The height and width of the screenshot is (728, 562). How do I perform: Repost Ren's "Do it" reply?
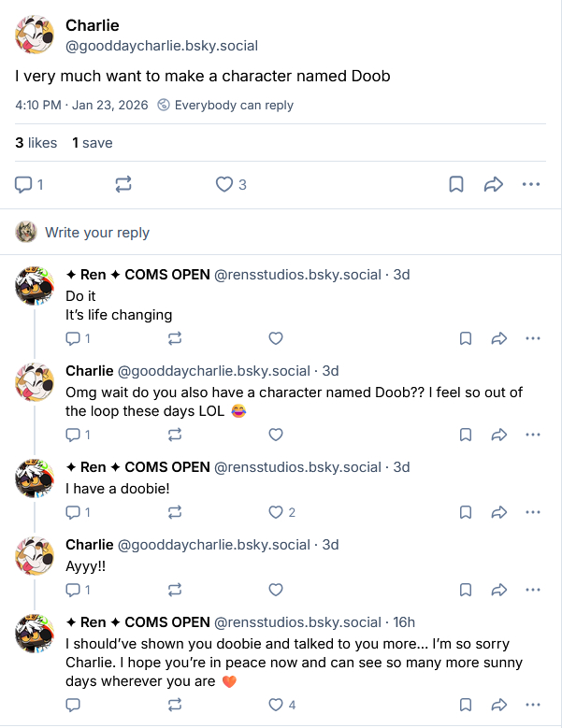(x=174, y=338)
